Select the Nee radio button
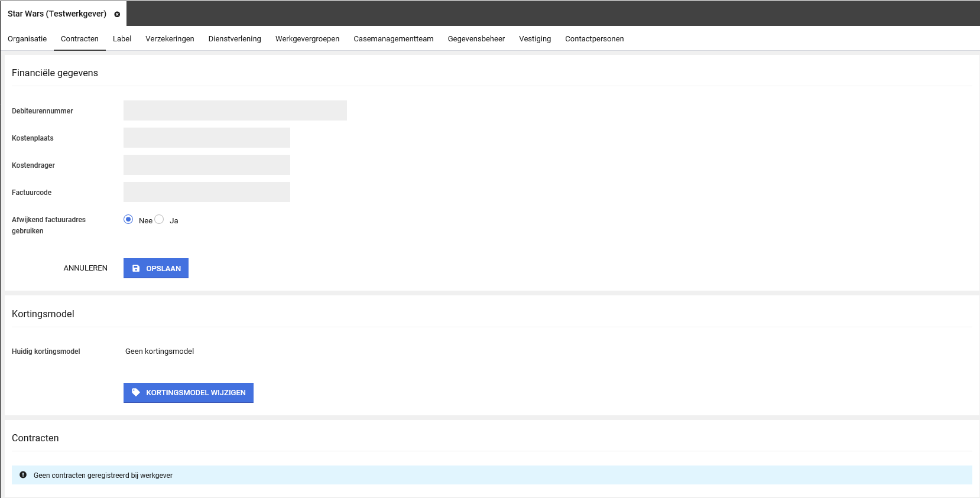The height and width of the screenshot is (498, 980). click(128, 220)
